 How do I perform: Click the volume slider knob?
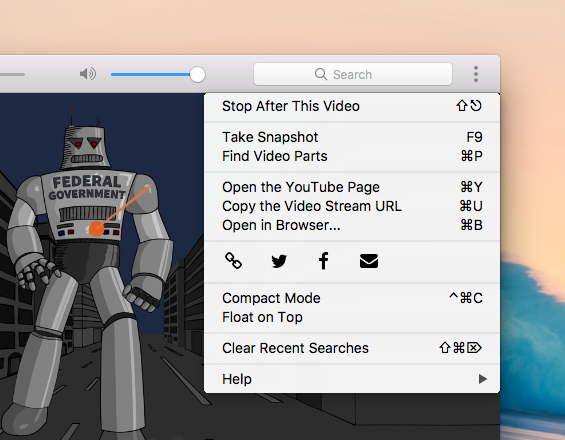[197, 75]
